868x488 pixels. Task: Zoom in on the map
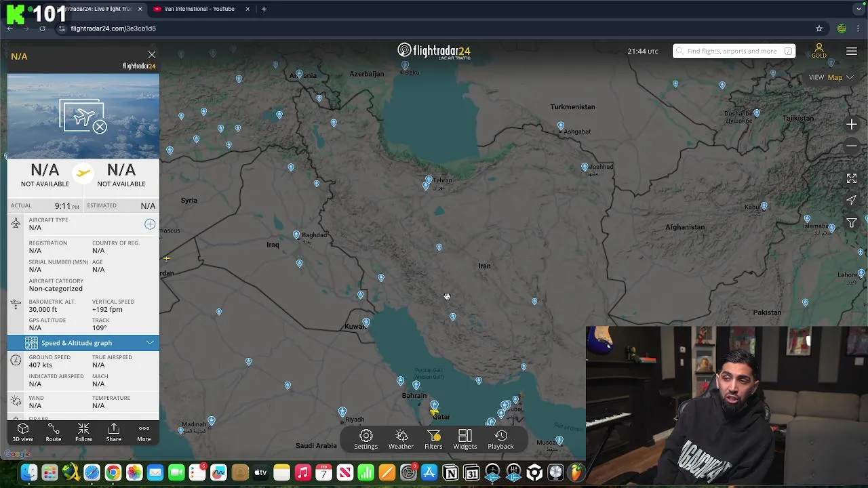[852, 125]
